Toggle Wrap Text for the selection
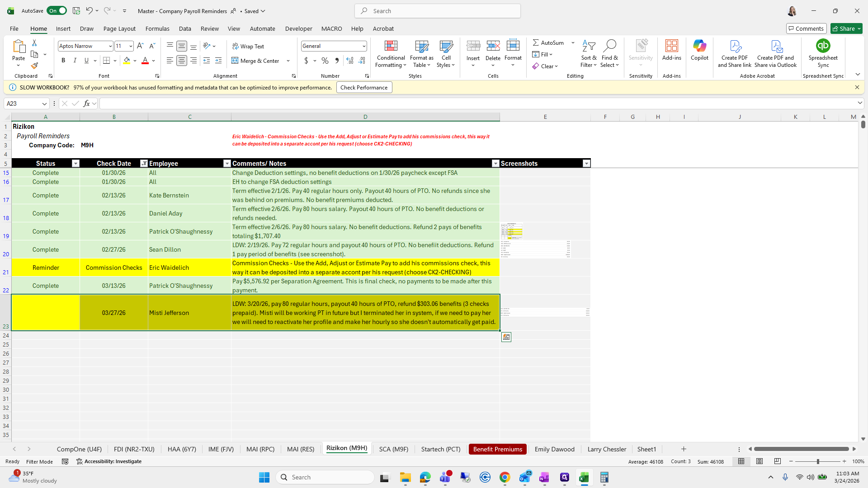868x488 pixels. tap(248, 46)
